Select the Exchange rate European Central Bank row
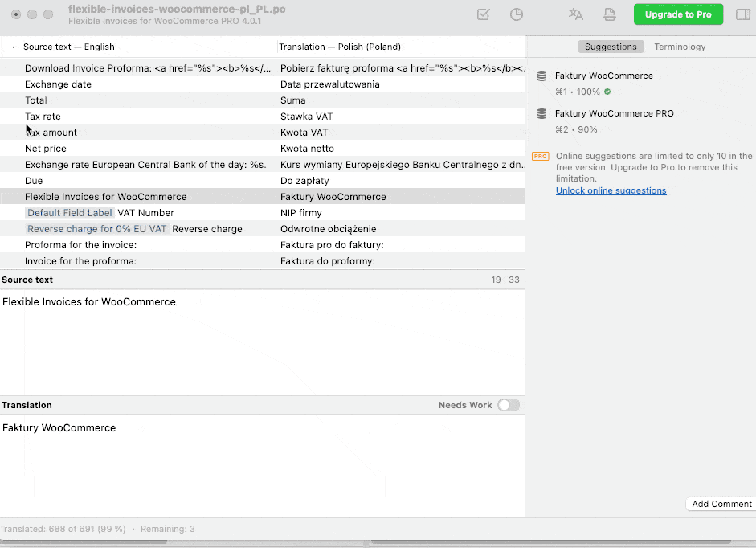This screenshot has width=756, height=548. point(262,165)
